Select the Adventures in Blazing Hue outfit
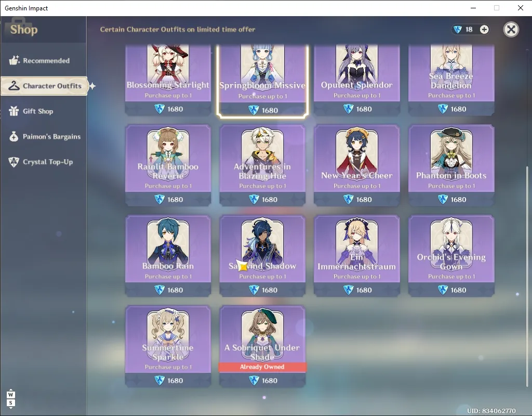 tap(262, 165)
